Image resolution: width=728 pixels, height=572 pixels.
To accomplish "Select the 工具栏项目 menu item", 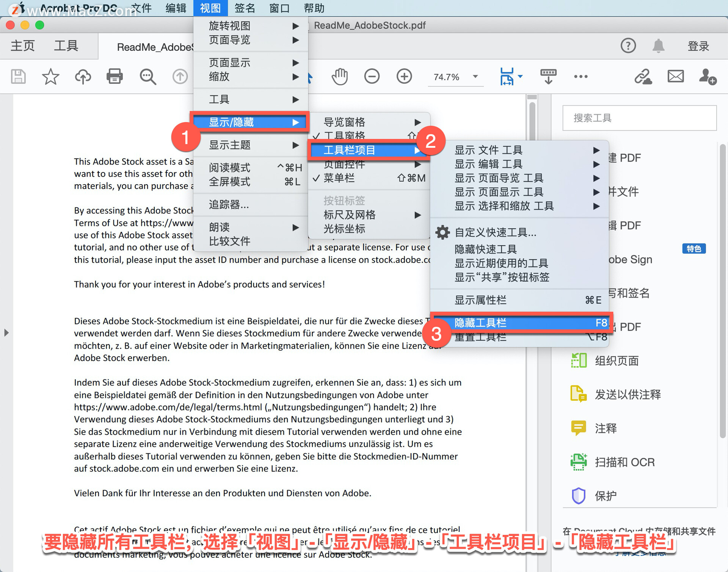I will coord(369,150).
